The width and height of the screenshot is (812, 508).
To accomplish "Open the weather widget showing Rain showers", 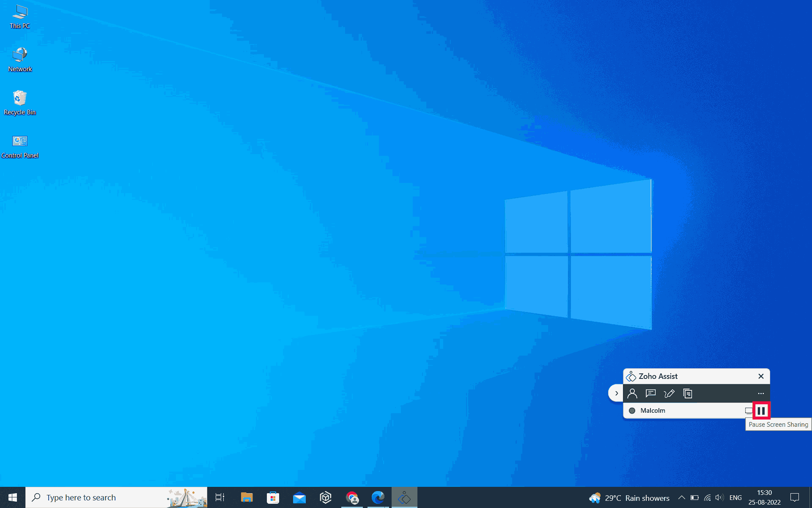I will point(629,498).
